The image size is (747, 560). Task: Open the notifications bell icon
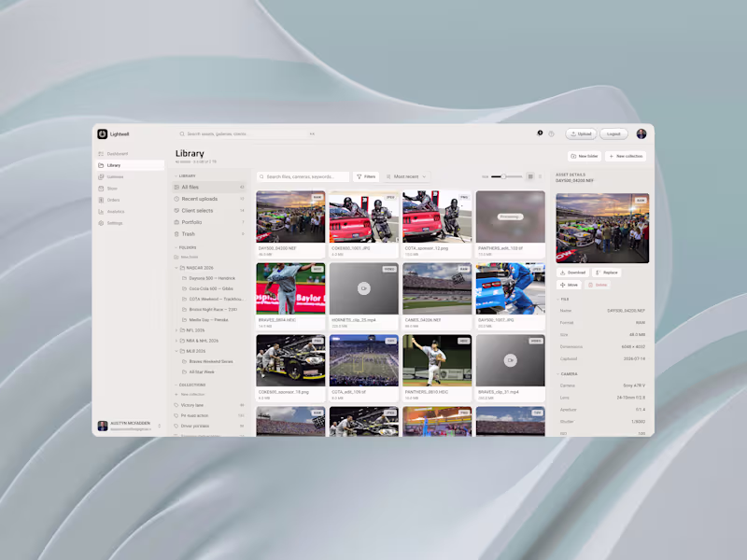540,133
